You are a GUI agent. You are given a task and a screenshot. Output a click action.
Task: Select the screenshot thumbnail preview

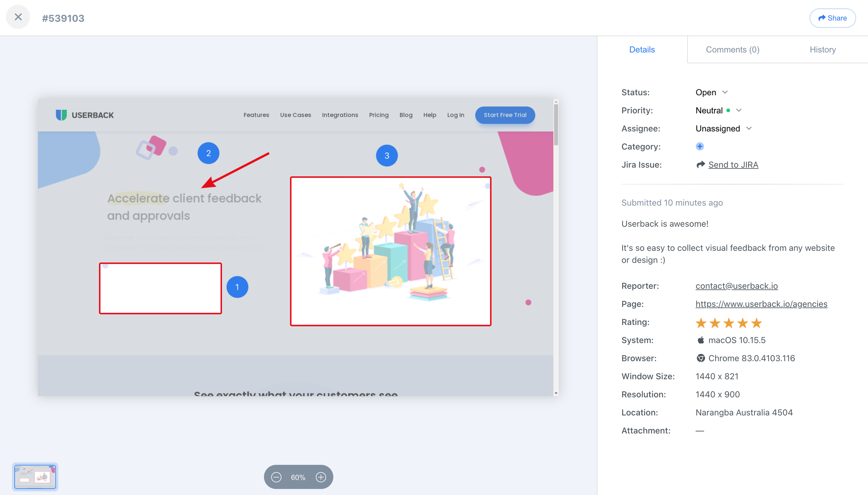click(x=35, y=477)
